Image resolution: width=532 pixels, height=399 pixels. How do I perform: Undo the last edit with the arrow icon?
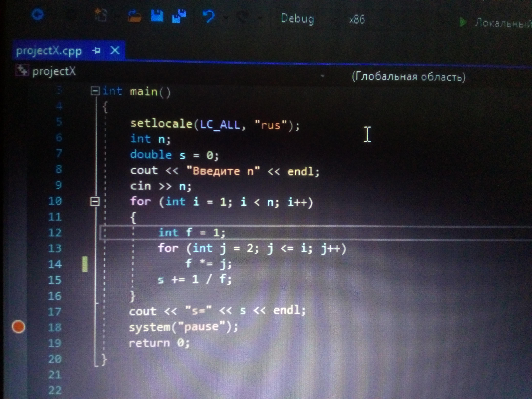(208, 16)
